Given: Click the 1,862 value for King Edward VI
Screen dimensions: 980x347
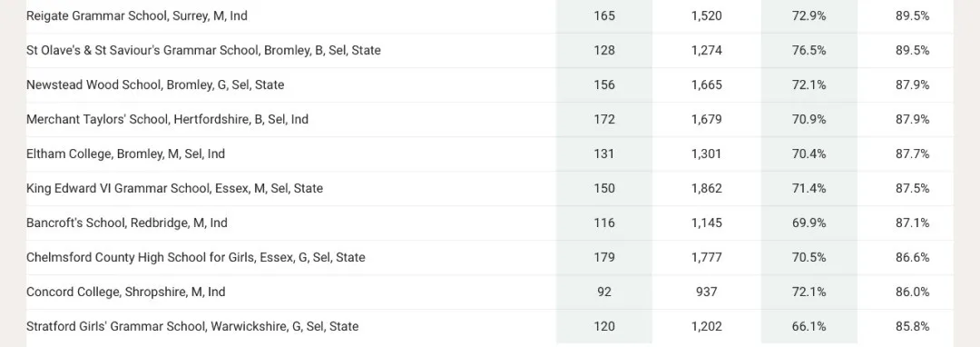Looking at the screenshot, I should (x=706, y=188).
